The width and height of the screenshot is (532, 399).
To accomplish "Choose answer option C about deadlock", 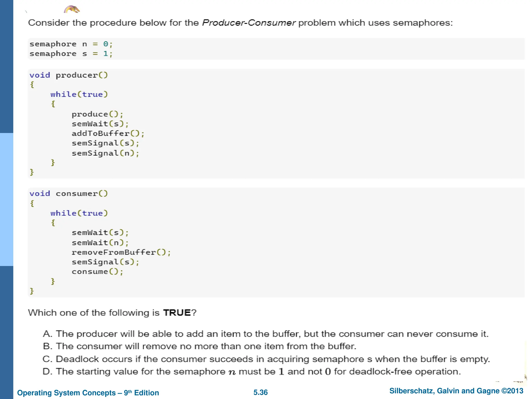I will tap(266, 359).
